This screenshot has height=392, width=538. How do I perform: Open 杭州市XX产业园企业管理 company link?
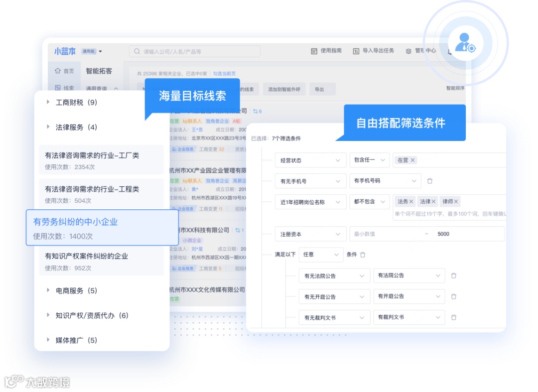pos(208,170)
